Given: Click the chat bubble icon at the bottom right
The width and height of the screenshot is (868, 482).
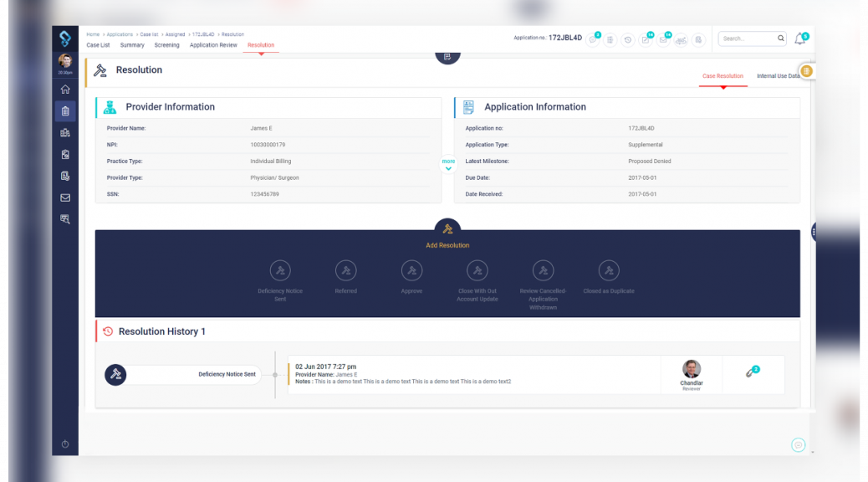Looking at the screenshot, I should [799, 445].
